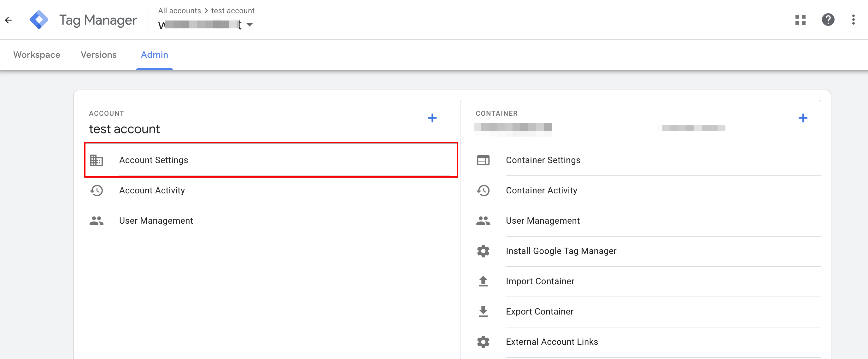
Task: Open the help question mark icon
Action: 828,20
